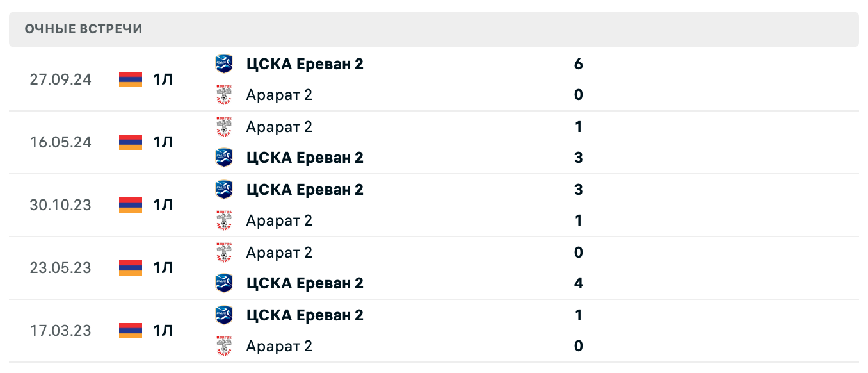Select the flag icon next to 27.09.24

[x=129, y=79]
